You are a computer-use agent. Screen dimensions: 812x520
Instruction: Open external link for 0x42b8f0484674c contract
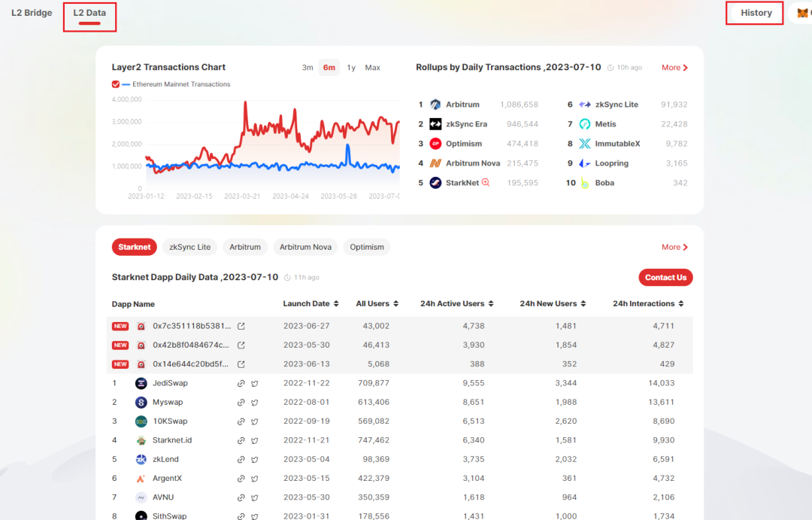click(x=241, y=345)
